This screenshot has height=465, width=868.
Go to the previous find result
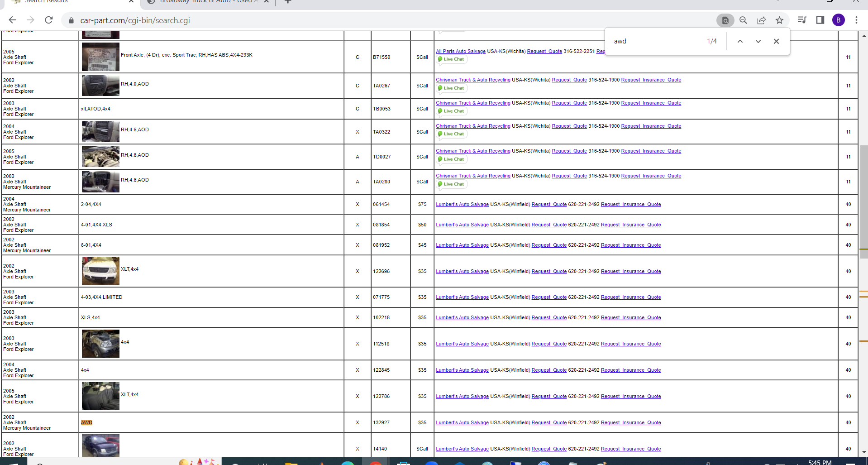pos(740,41)
